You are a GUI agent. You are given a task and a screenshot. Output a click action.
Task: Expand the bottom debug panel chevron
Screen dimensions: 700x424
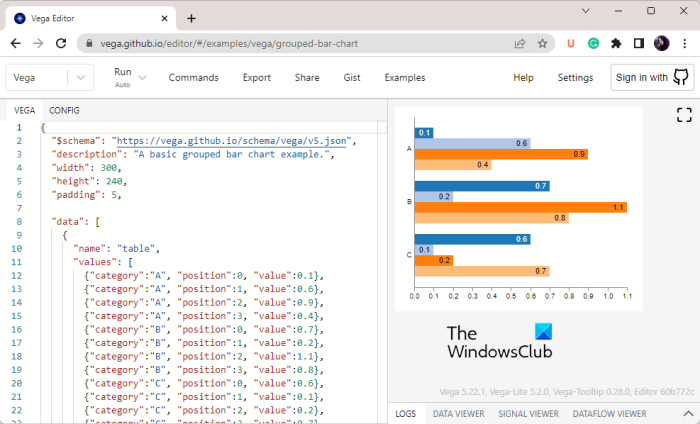coord(686,413)
